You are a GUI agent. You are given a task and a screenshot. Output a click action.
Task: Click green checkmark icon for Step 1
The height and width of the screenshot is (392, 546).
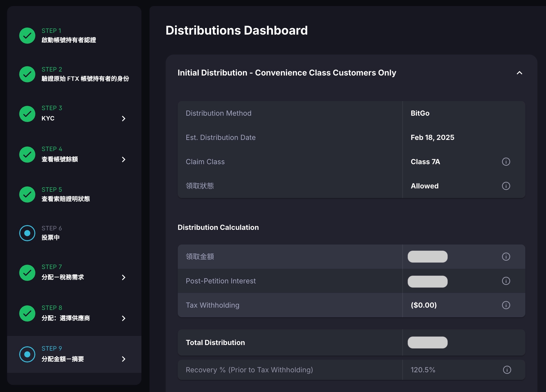click(x=27, y=36)
